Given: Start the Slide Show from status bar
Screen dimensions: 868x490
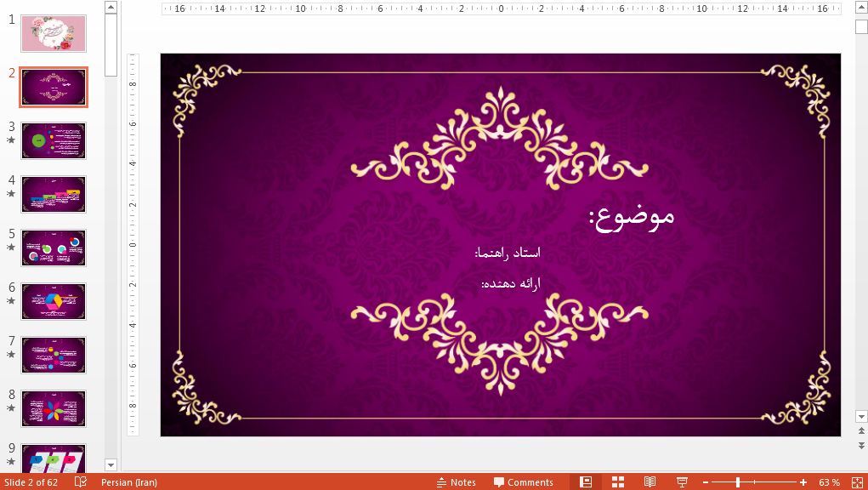Looking at the screenshot, I should [x=681, y=481].
